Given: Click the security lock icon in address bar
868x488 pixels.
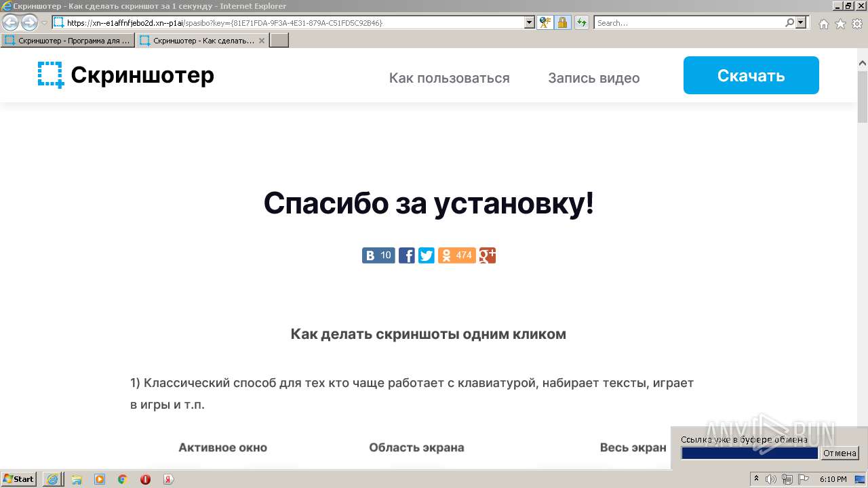Looking at the screenshot, I should (x=562, y=23).
